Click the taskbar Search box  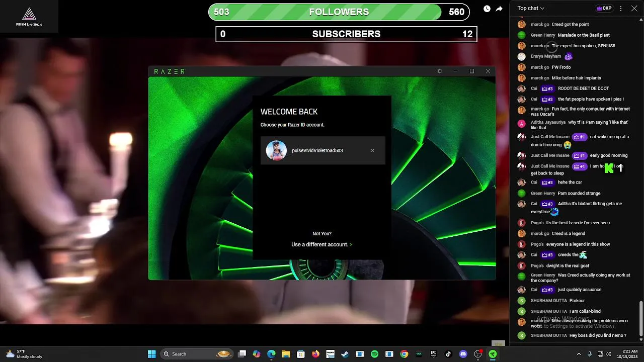196,354
